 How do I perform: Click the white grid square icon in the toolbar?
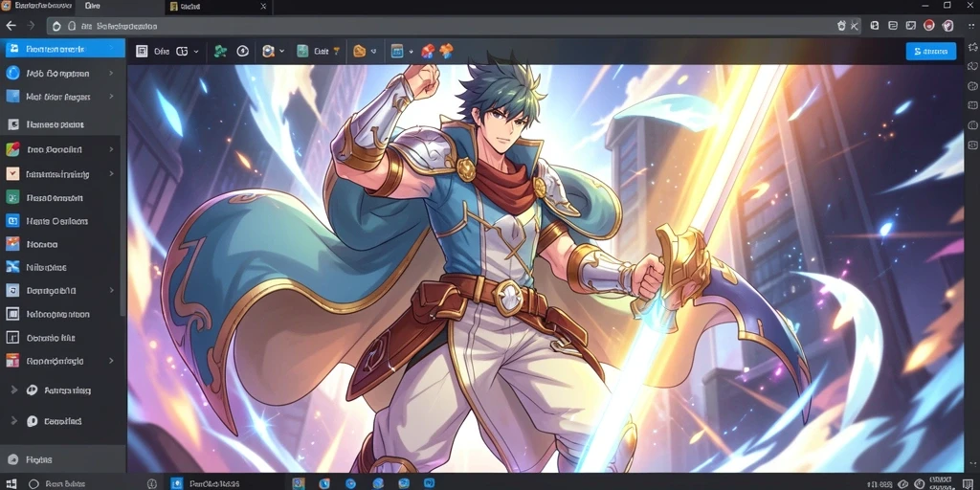[142, 52]
